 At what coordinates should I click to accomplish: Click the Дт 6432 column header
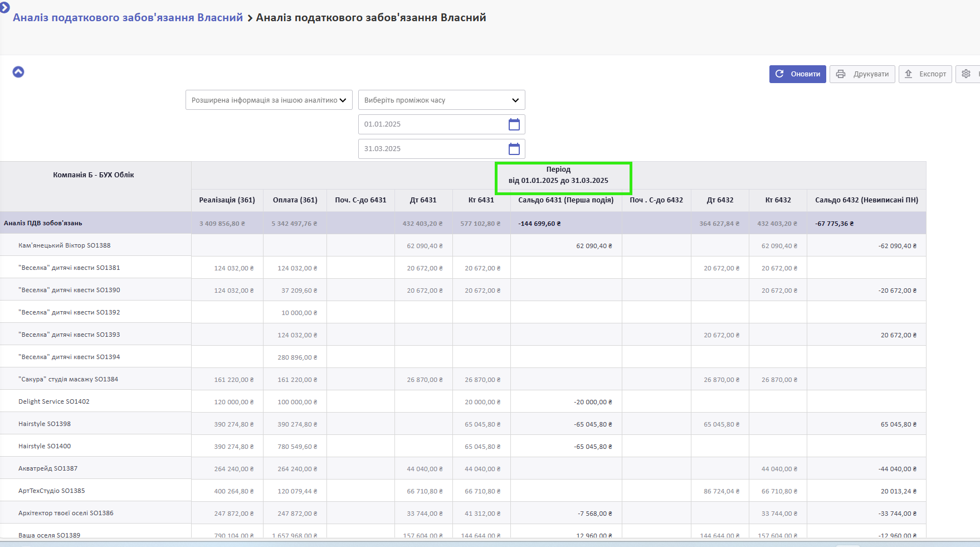pos(720,200)
